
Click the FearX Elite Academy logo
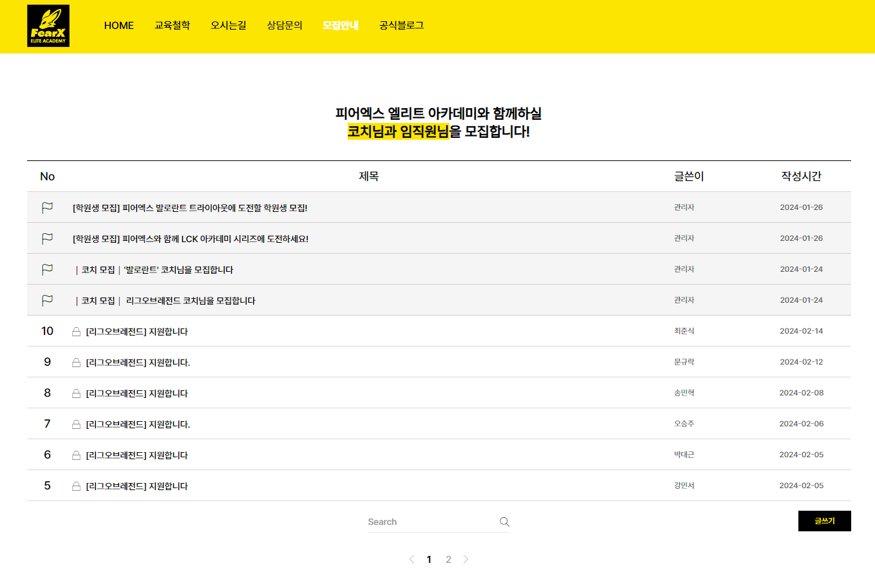pos(48,26)
